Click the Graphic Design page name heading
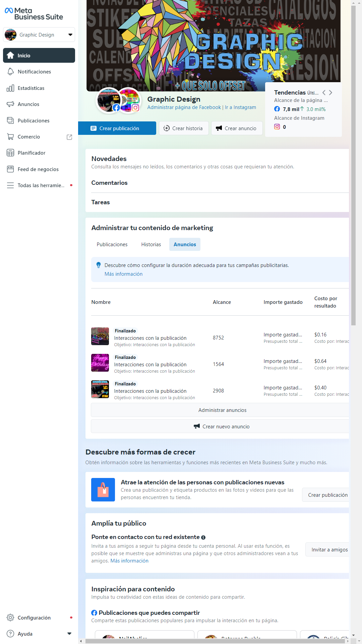 tap(174, 99)
